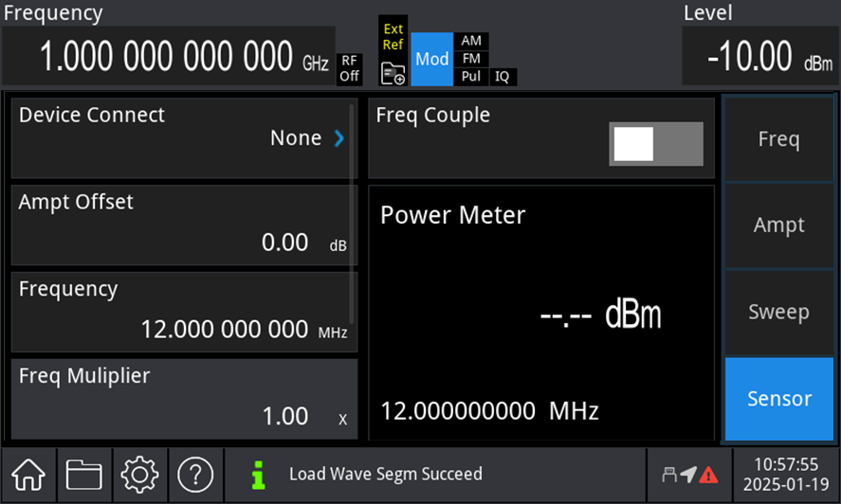Toggle the RF Off output indicator
The width and height of the screenshot is (841, 504).
click(350, 68)
